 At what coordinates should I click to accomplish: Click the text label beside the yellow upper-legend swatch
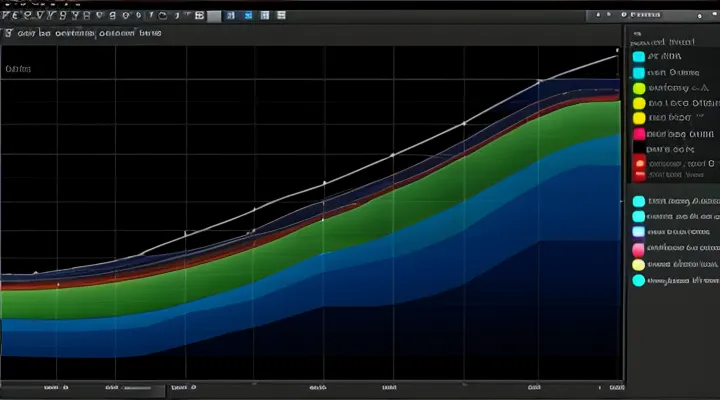click(x=680, y=103)
